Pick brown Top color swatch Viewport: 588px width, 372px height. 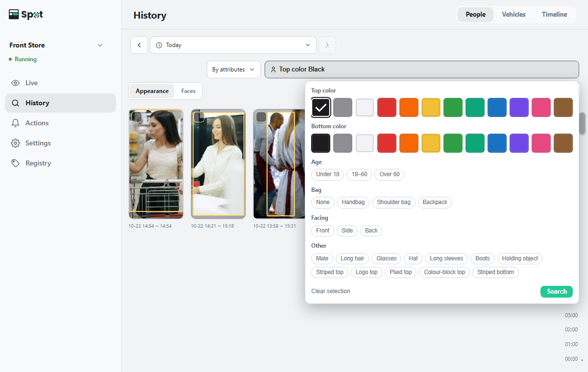pos(563,107)
